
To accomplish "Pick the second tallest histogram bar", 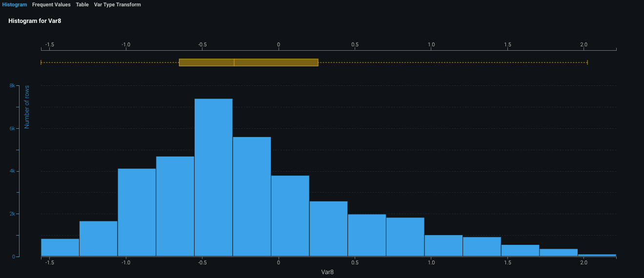I will click(x=252, y=196).
